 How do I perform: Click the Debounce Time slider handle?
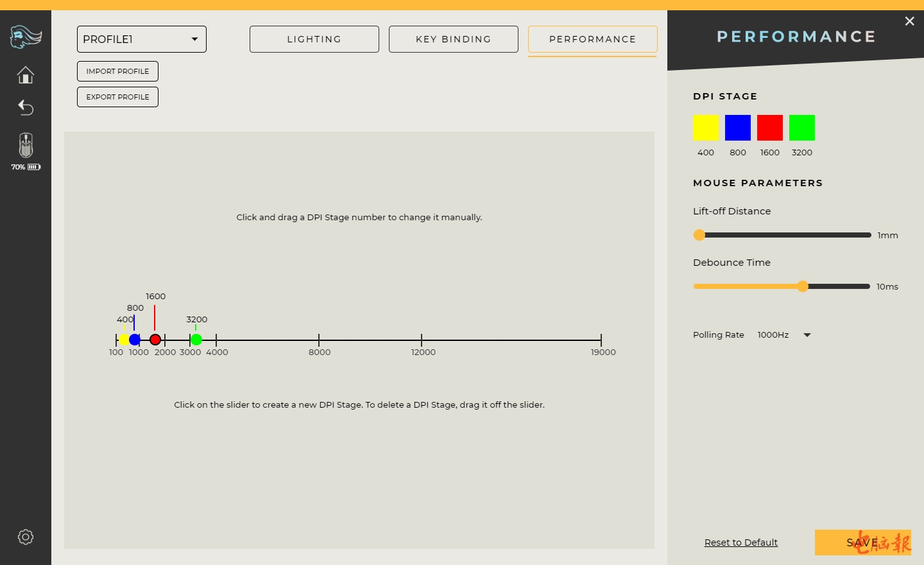coord(803,286)
